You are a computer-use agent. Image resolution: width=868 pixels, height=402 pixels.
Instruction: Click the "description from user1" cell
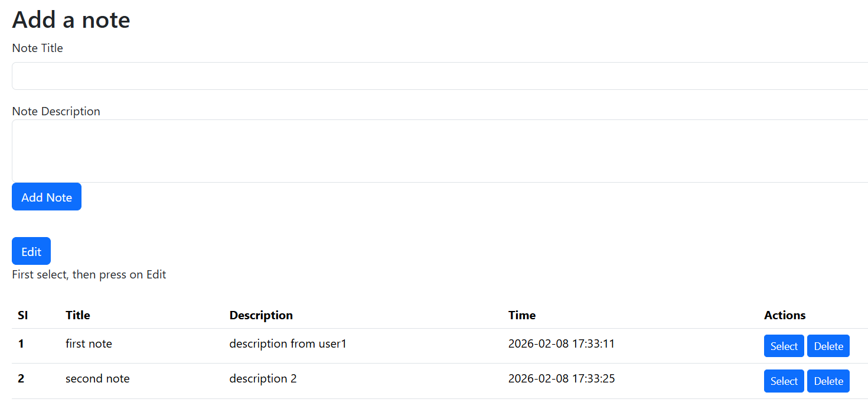pos(288,343)
